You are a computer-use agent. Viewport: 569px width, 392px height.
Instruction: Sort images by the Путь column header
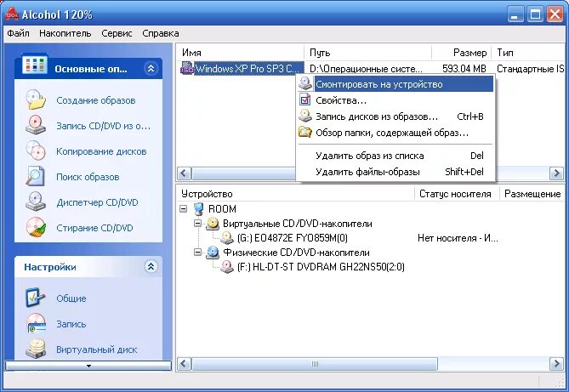(x=367, y=53)
